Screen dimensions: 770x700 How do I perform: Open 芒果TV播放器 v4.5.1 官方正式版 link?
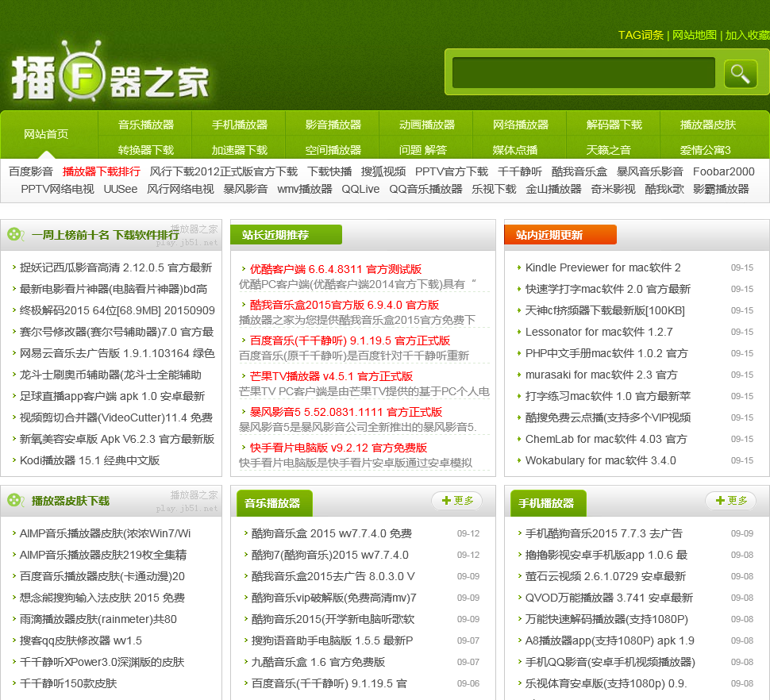click(x=332, y=376)
